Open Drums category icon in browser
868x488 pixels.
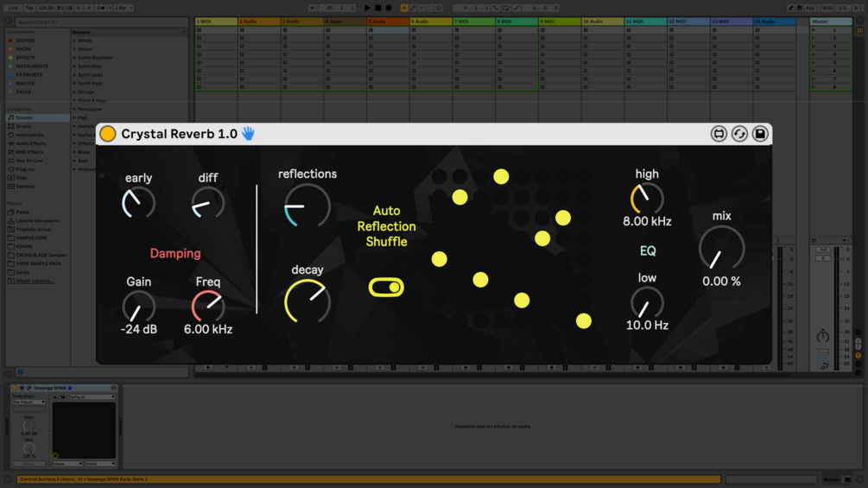pyautogui.click(x=11, y=126)
